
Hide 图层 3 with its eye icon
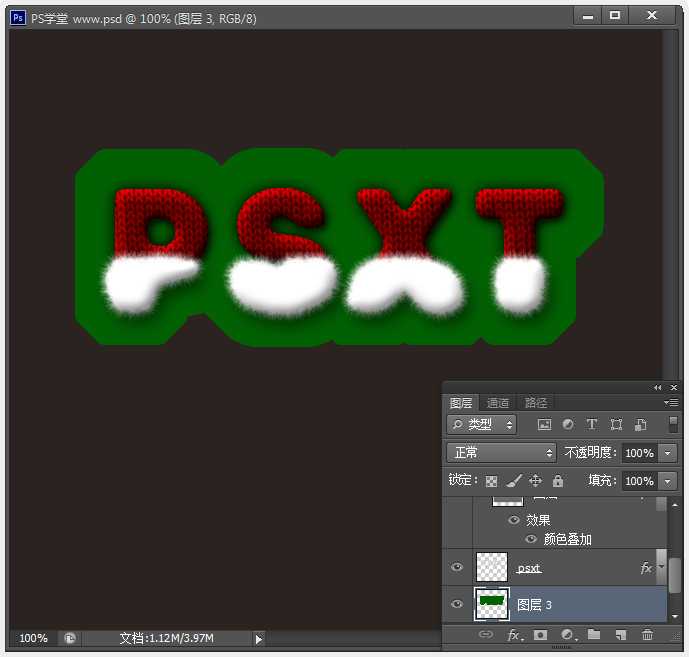pos(457,604)
